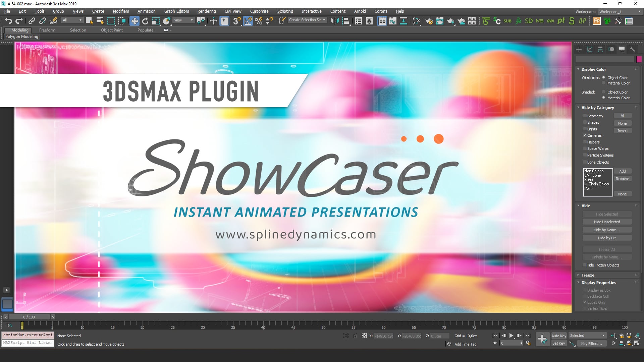This screenshot has width=644, height=362.
Task: Enable the Geometry hide checkbox
Action: click(x=585, y=116)
